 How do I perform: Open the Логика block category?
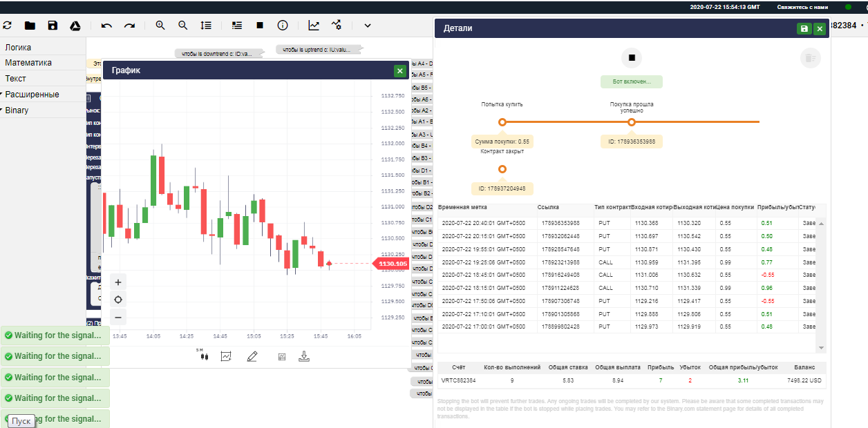(x=43, y=48)
